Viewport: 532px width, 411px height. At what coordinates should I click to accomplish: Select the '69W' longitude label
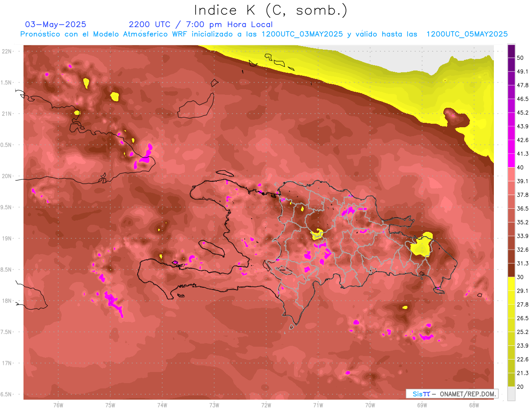tap(422, 405)
